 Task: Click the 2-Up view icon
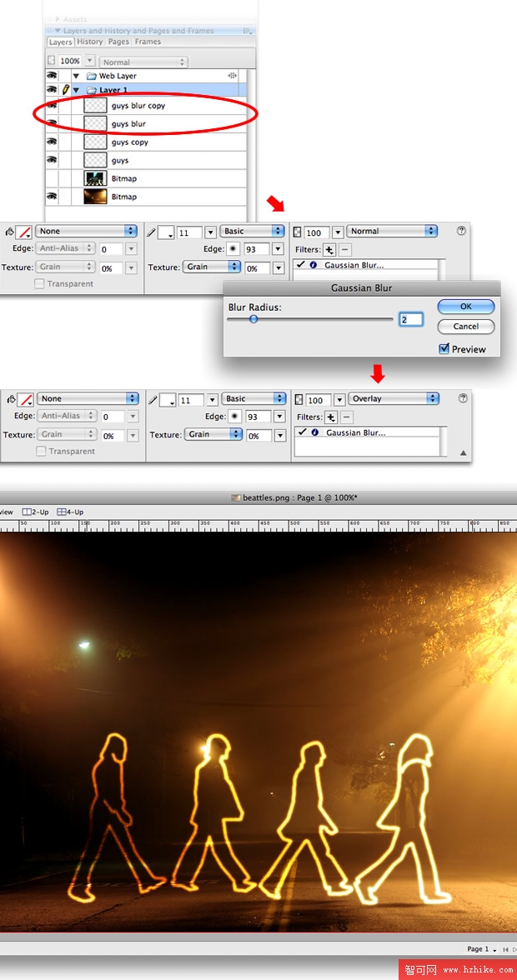tap(34, 512)
